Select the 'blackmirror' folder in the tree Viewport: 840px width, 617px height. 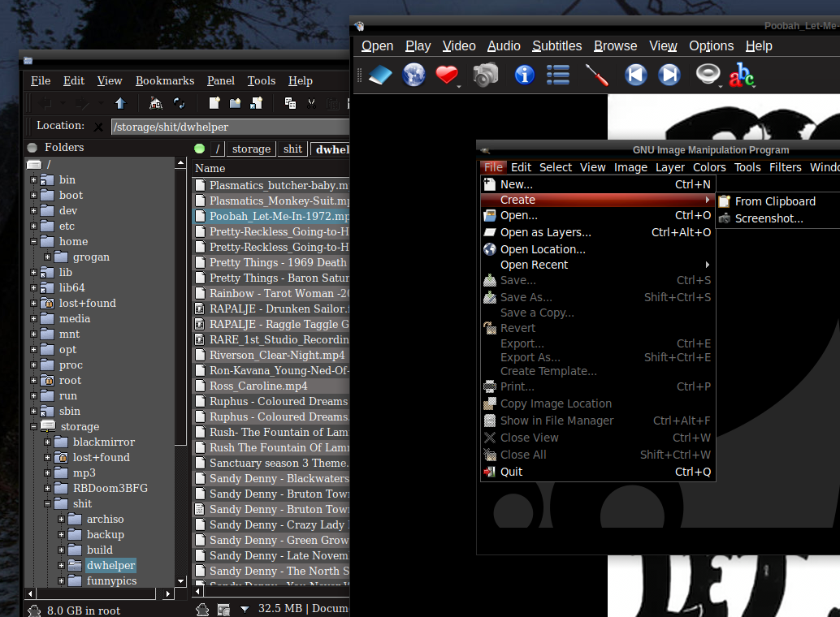pyautogui.click(x=104, y=442)
